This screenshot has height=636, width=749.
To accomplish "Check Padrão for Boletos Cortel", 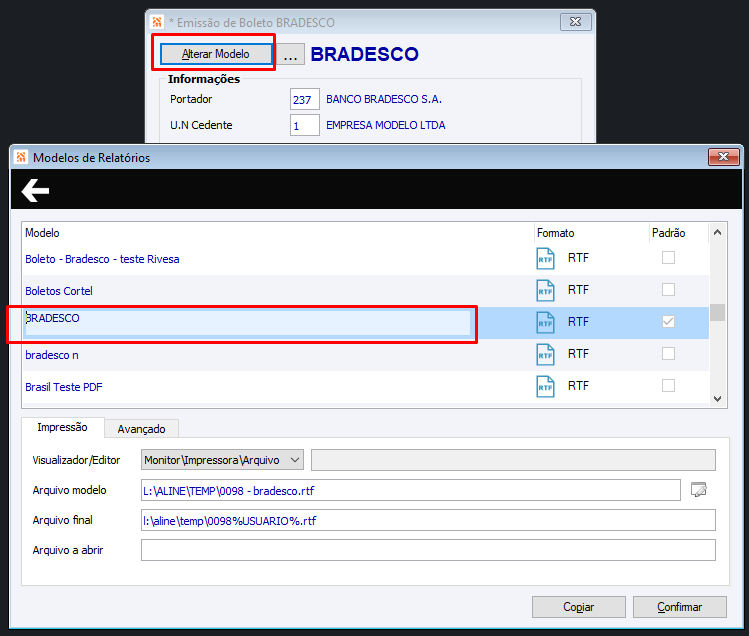I will (x=668, y=290).
